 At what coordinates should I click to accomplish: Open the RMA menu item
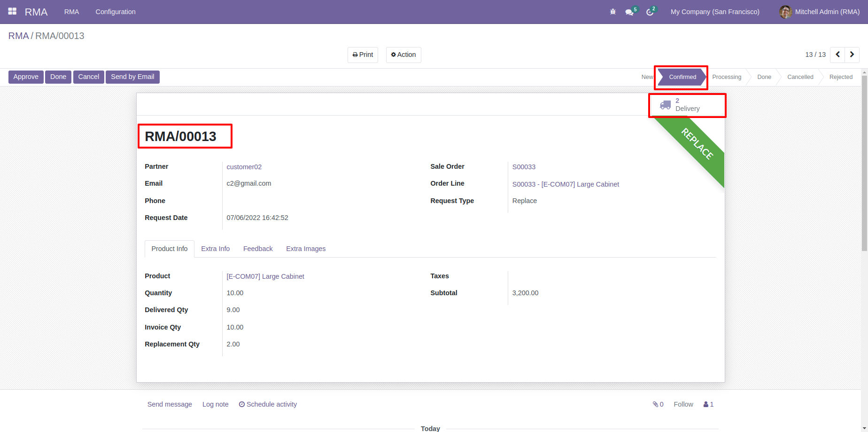pos(71,12)
